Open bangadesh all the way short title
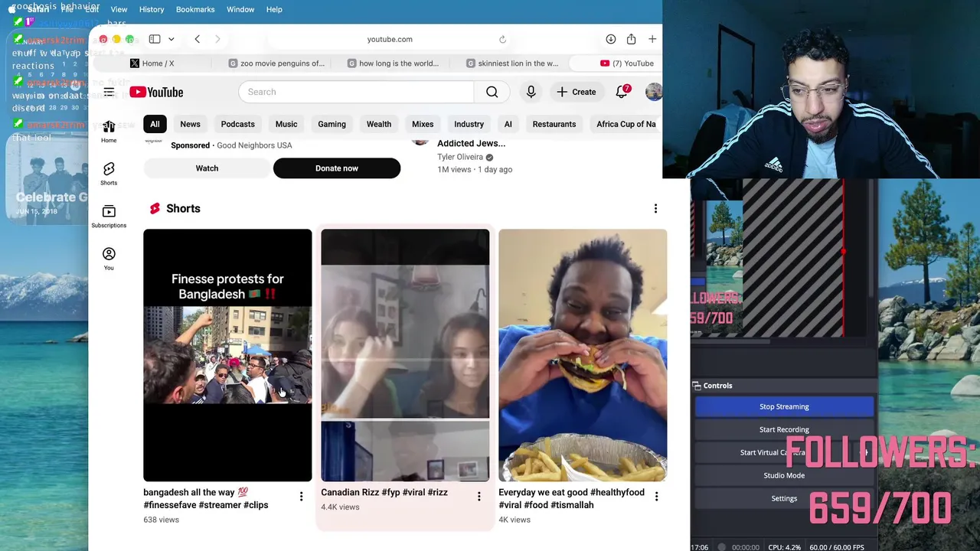This screenshot has width=980, height=551. tap(205, 498)
